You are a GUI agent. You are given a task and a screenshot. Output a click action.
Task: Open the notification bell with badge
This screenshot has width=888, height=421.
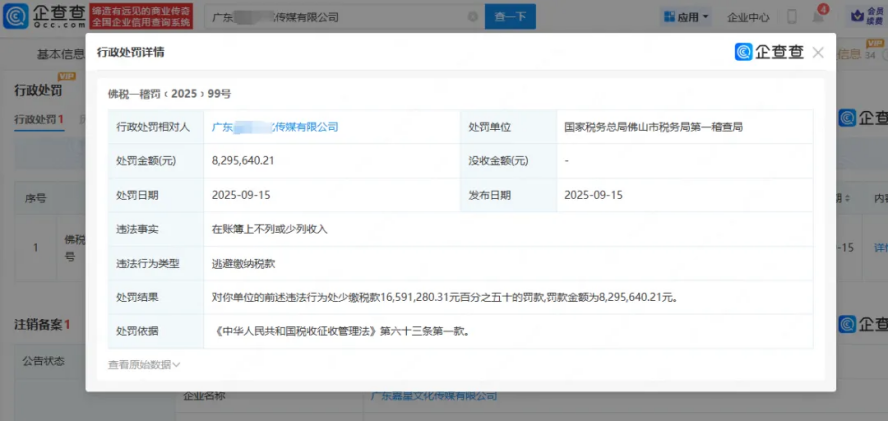coord(817,17)
